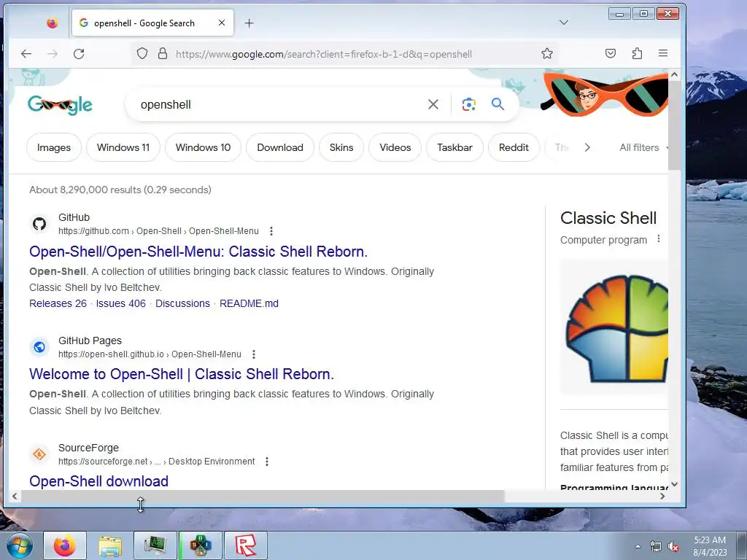Click the network tray icon
The image size is (747, 560).
(x=656, y=547)
